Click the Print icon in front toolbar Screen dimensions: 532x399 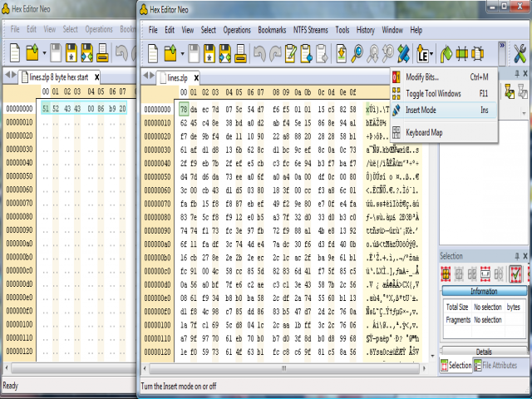(x=239, y=55)
